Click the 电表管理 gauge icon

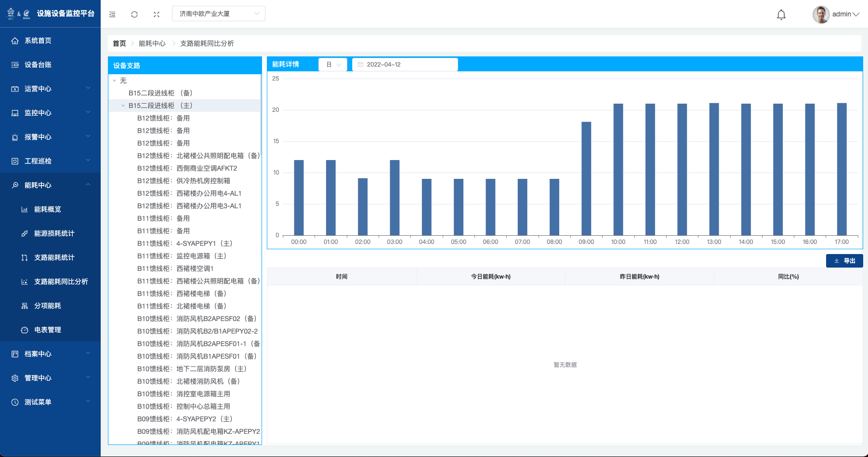pyautogui.click(x=25, y=330)
